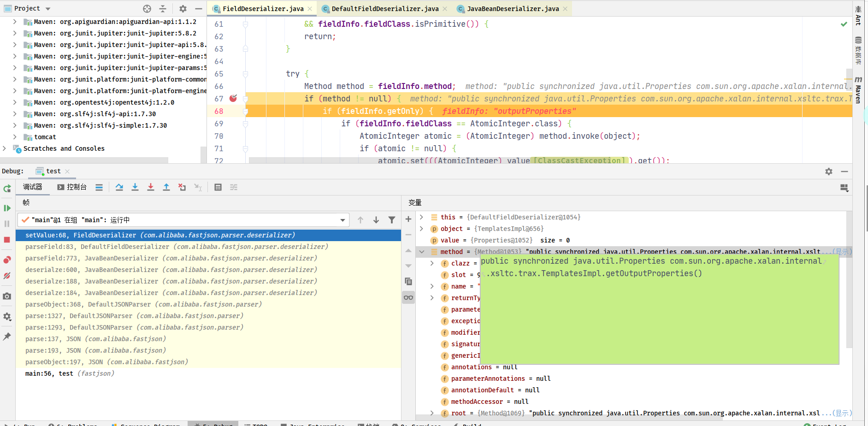Close the 'test' debug tab
The height and width of the screenshot is (426, 868).
[x=67, y=172]
